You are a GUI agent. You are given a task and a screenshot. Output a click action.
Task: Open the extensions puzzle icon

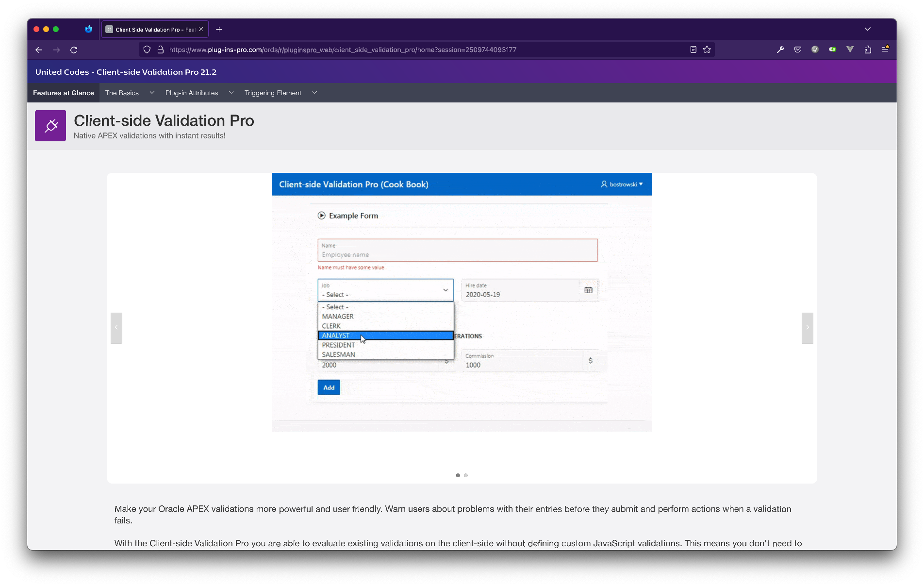(868, 50)
